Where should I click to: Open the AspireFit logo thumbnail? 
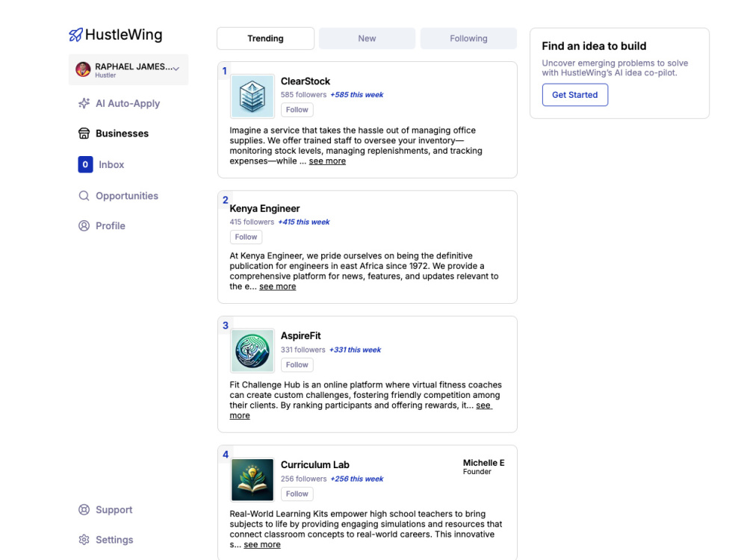tap(252, 350)
